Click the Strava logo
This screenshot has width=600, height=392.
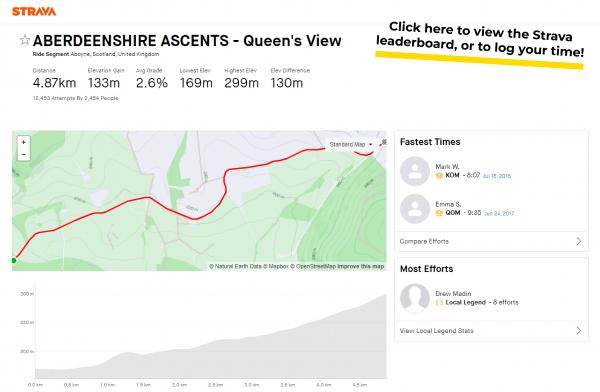click(34, 11)
